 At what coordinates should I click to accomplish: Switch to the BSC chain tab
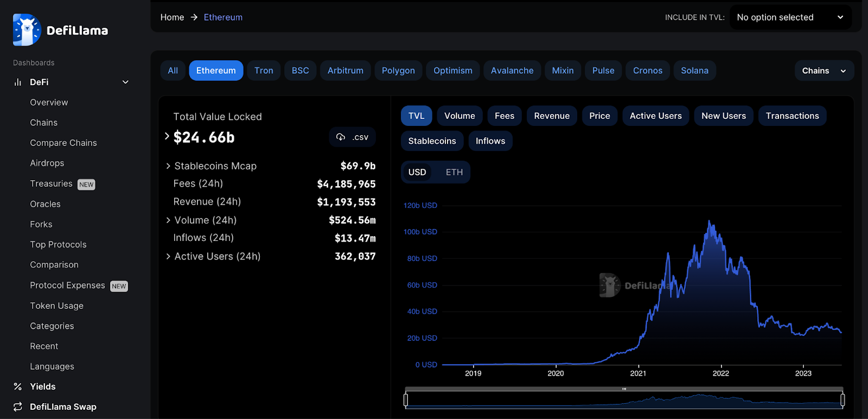tap(300, 71)
